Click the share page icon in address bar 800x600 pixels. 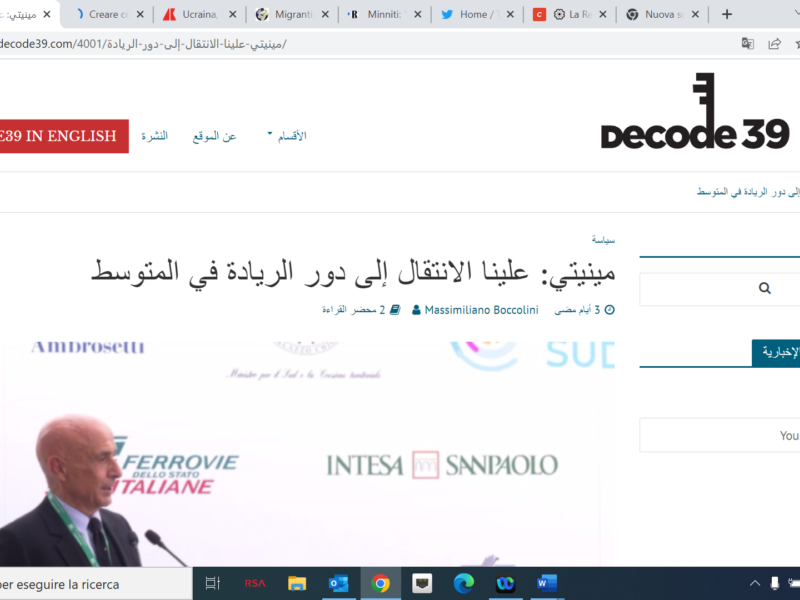click(774, 44)
